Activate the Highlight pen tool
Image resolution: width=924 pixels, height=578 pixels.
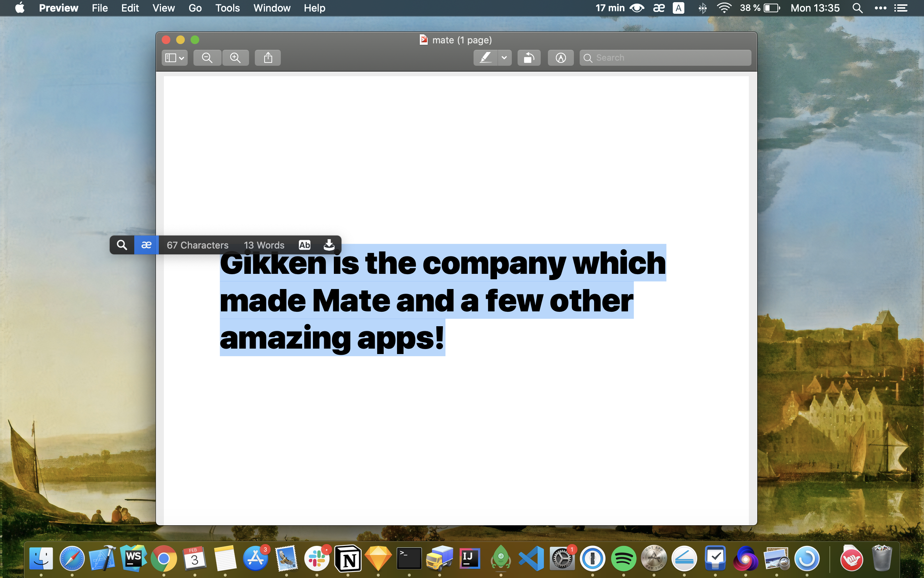485,58
